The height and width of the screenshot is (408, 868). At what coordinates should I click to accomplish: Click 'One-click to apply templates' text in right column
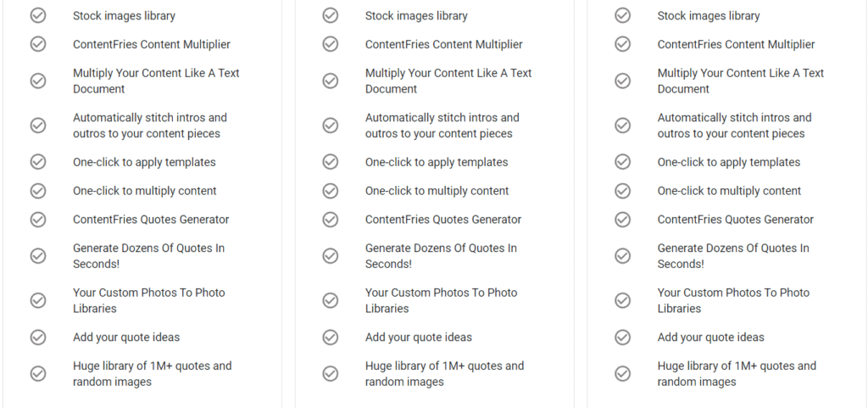pos(728,162)
